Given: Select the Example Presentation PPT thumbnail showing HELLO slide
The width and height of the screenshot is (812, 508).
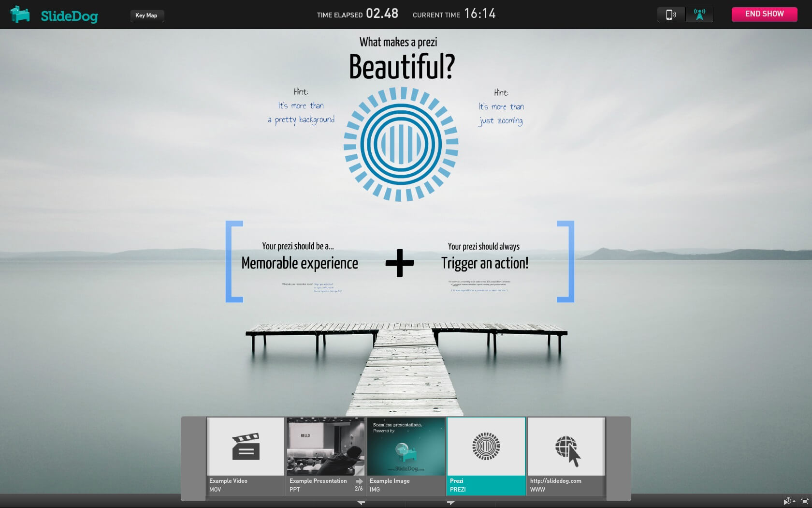Looking at the screenshot, I should pos(325,446).
